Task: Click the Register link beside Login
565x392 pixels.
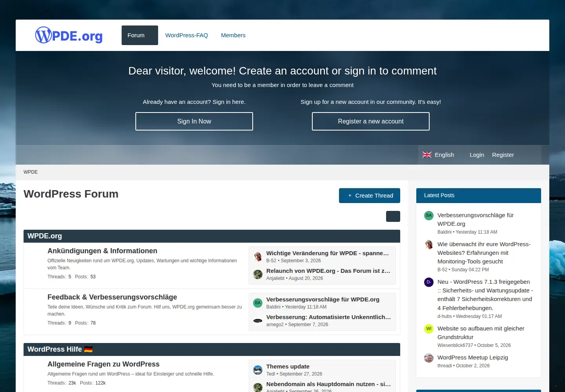Action: tap(503, 155)
